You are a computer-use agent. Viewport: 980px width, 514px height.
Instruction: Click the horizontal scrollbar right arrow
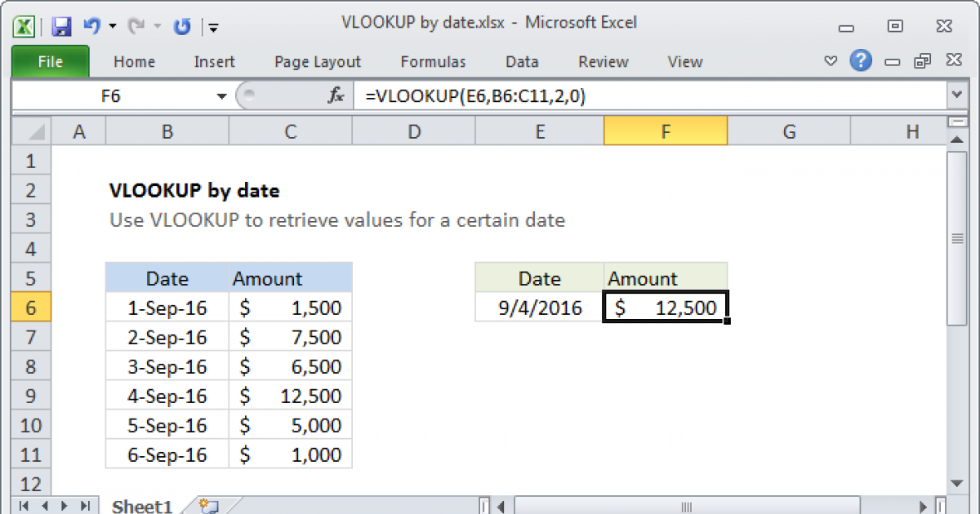click(923, 506)
